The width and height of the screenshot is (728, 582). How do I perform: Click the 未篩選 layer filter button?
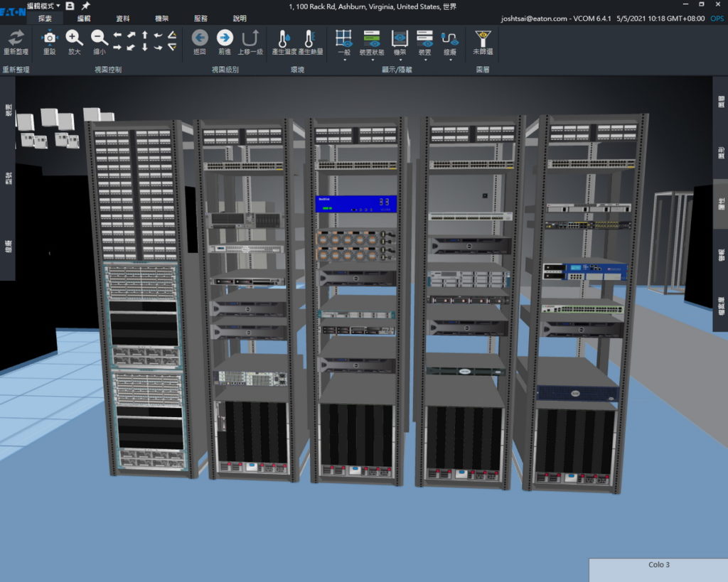[x=483, y=41]
